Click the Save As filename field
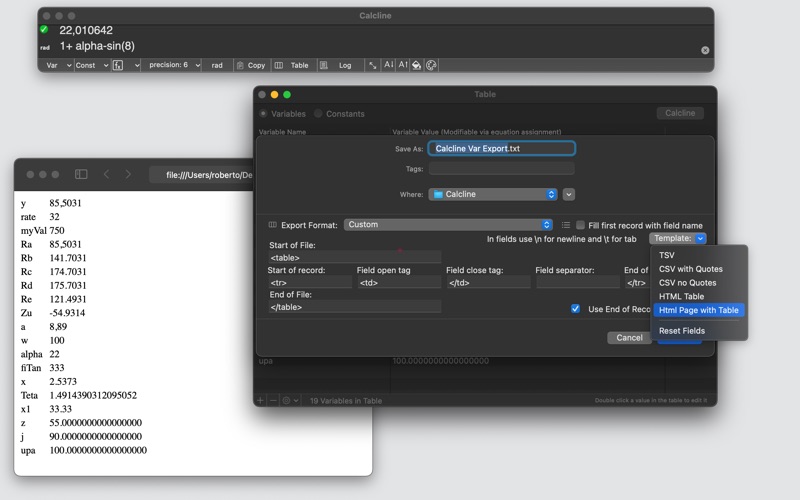This screenshot has height=500, width=800. [502, 148]
